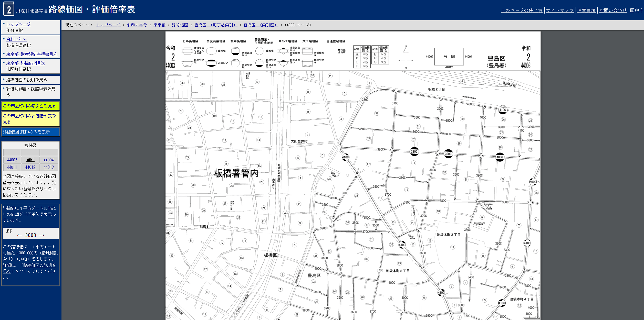Viewport: 644px width, 320px height.
Task: Click the 500C route value marker
Action: click(x=533, y=182)
